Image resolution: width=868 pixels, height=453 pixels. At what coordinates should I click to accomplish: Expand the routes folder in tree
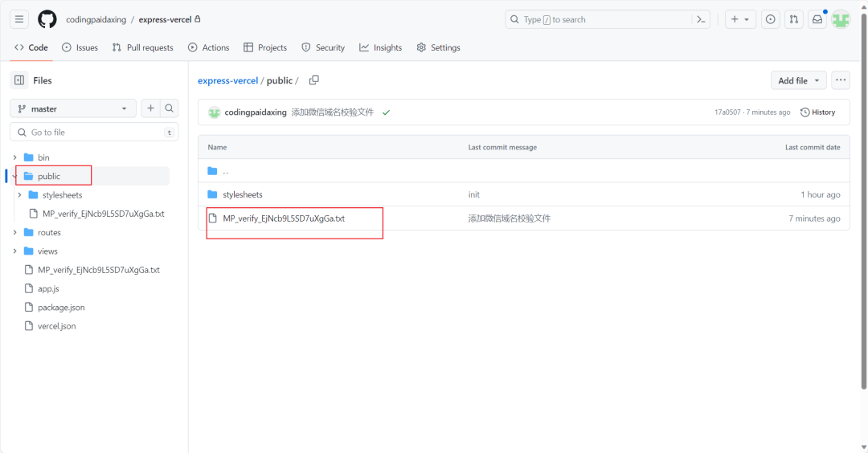[x=15, y=233]
